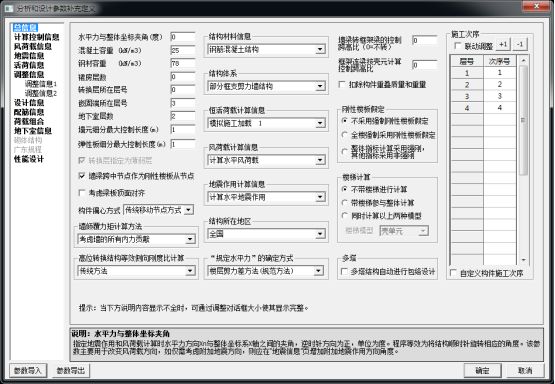Open the 设计信息 page
Viewport: 555px width, 384px height.
pyautogui.click(x=29, y=103)
